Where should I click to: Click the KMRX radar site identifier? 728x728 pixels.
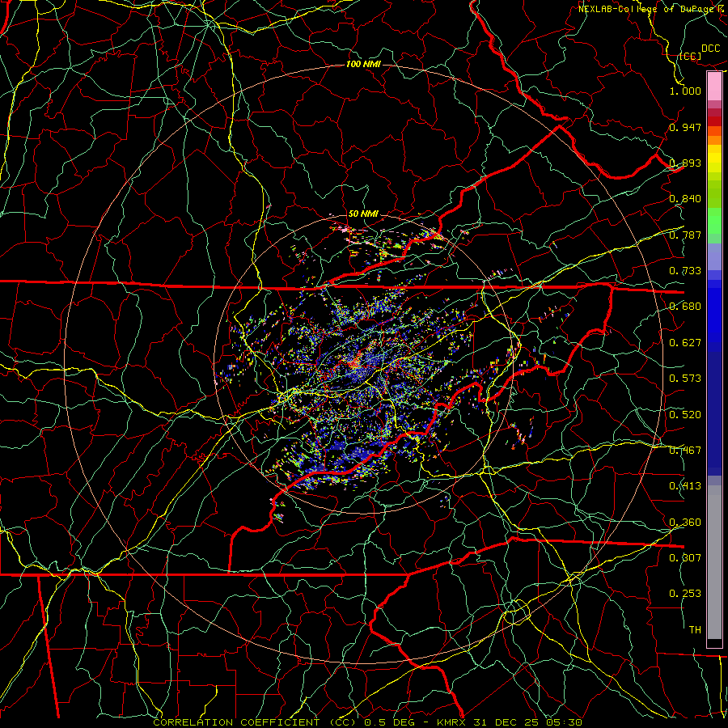[453, 722]
